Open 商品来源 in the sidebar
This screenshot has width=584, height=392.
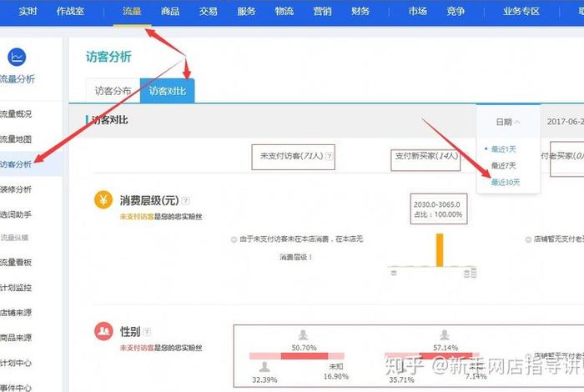click(16, 338)
